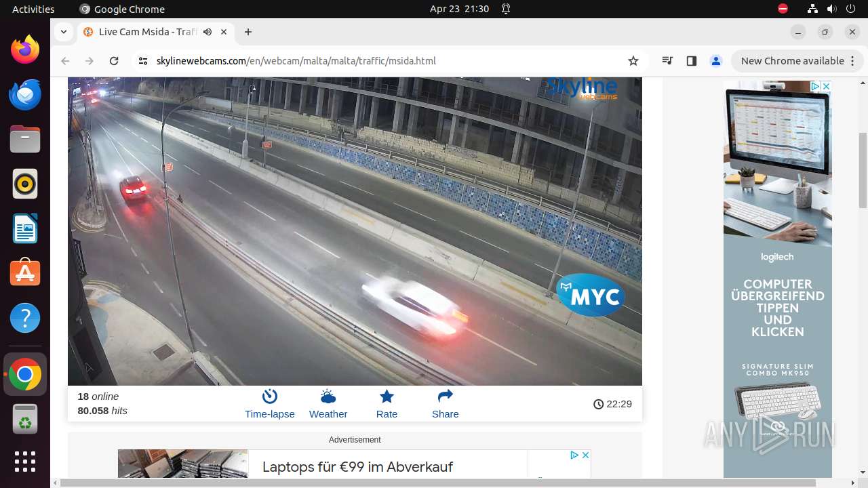Open Firefox from the dock
This screenshot has width=868, height=488.
coord(25,50)
